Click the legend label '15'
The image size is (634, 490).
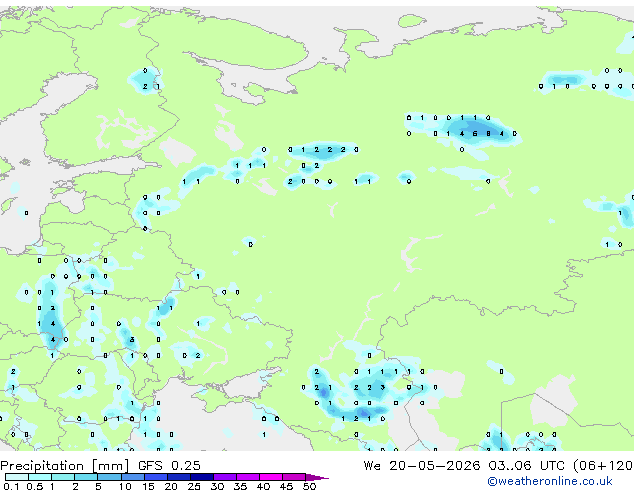tap(148, 486)
